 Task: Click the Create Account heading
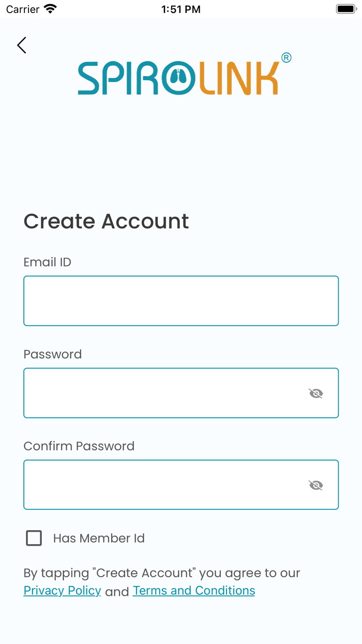coord(106,222)
